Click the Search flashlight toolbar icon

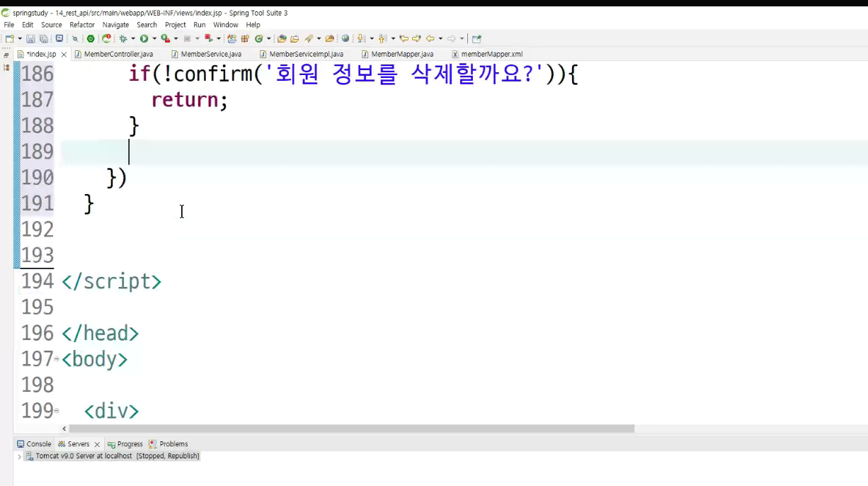pos(309,39)
